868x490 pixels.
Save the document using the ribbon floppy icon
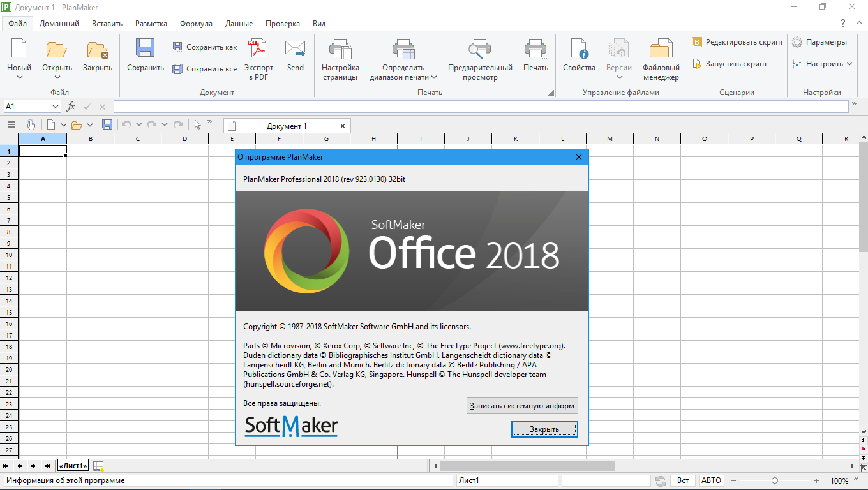[146, 49]
